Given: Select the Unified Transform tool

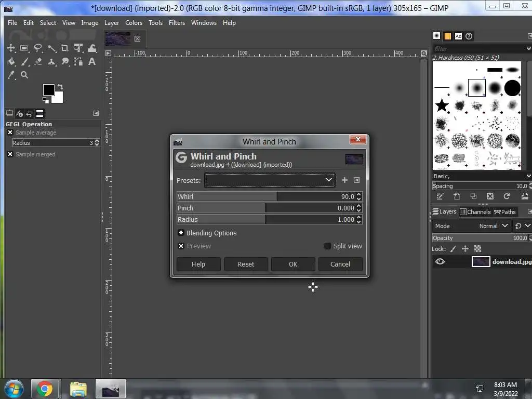Looking at the screenshot, I should (x=78, y=48).
